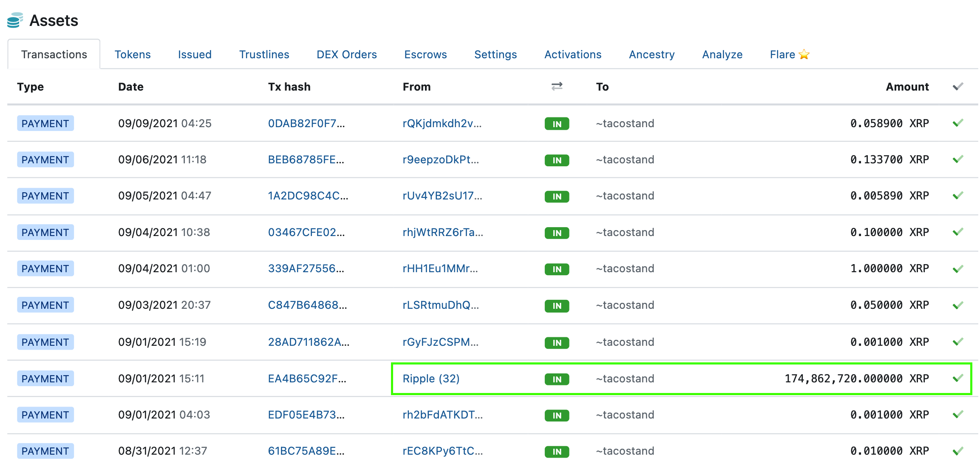Open sender account r9eepzoDkPt...
The image size is (980, 467).
[441, 159]
